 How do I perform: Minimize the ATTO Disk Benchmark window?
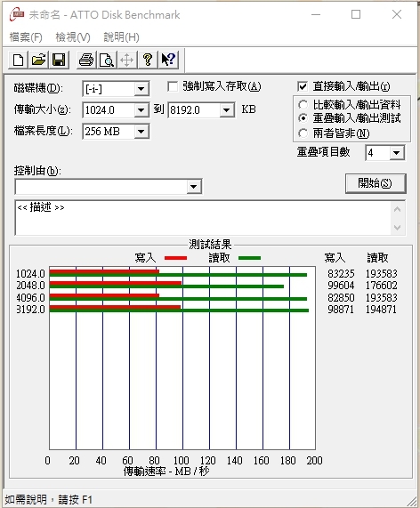(x=316, y=14)
